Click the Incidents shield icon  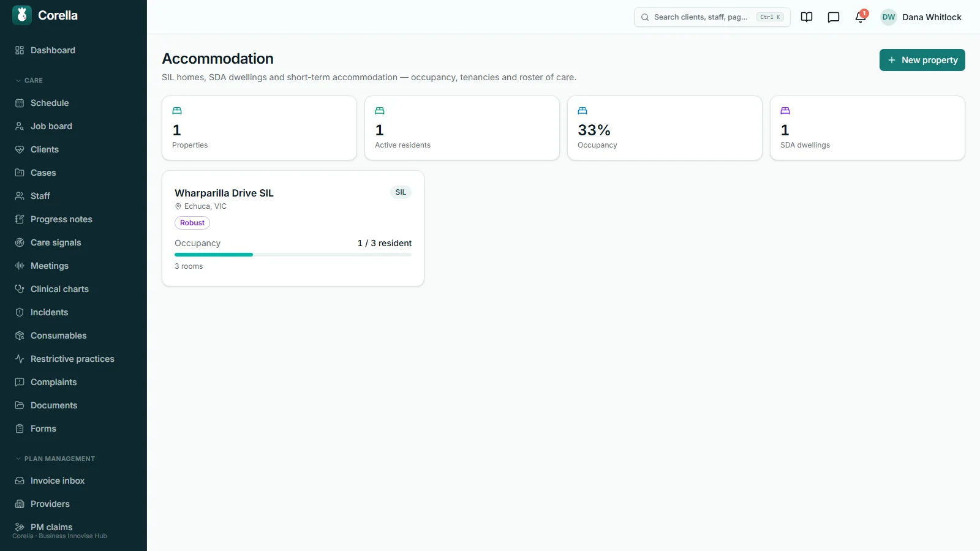(x=20, y=312)
